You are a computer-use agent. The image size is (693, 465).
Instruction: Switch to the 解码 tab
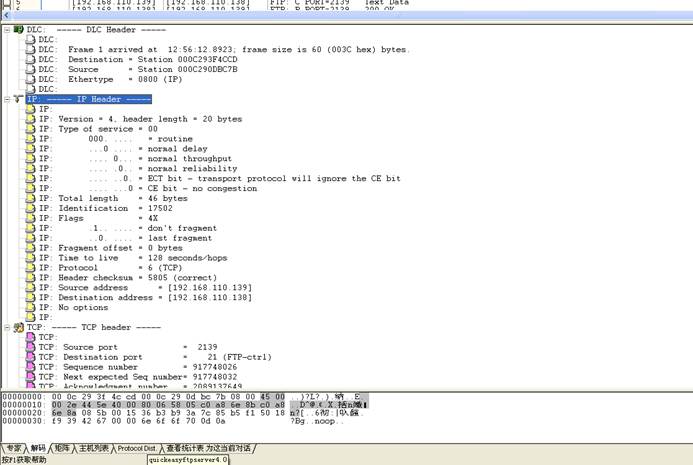(x=38, y=448)
